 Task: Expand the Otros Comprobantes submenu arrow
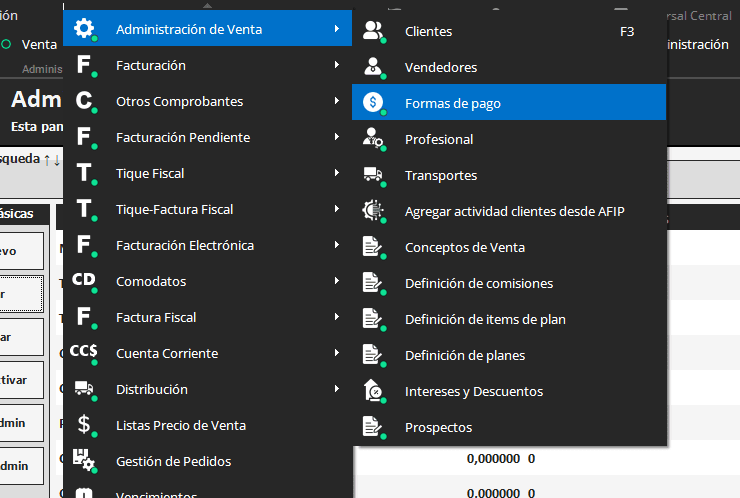tap(337, 102)
